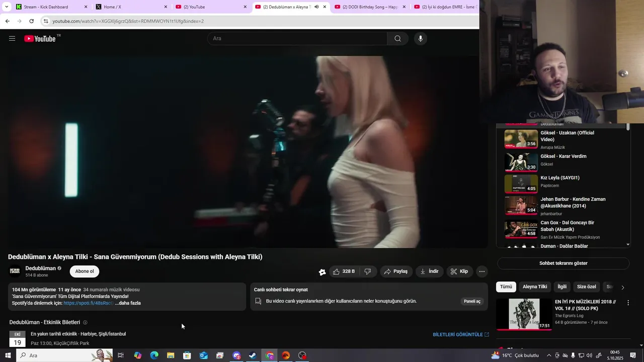Open the Dedublüman channel name link
644x362 pixels.
point(40,268)
